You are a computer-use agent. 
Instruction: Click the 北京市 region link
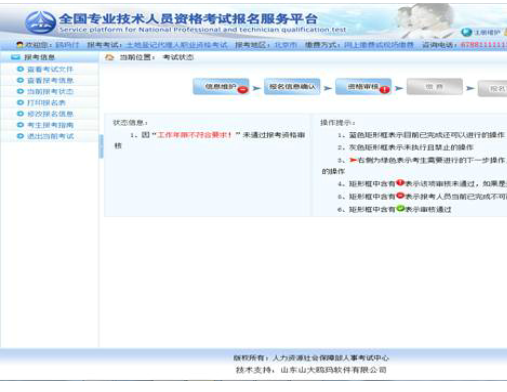tap(286, 45)
